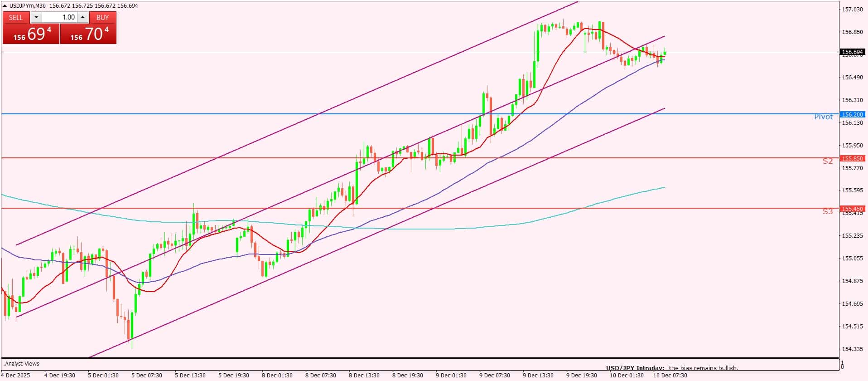The width and height of the screenshot is (868, 381).
Task: Click the 156.850 price scale label
Action: pyautogui.click(x=852, y=32)
